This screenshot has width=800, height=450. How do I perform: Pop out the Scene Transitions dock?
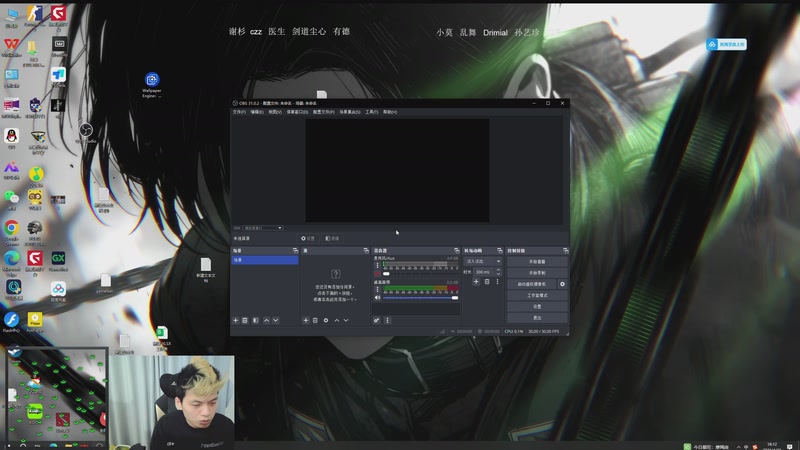point(499,251)
